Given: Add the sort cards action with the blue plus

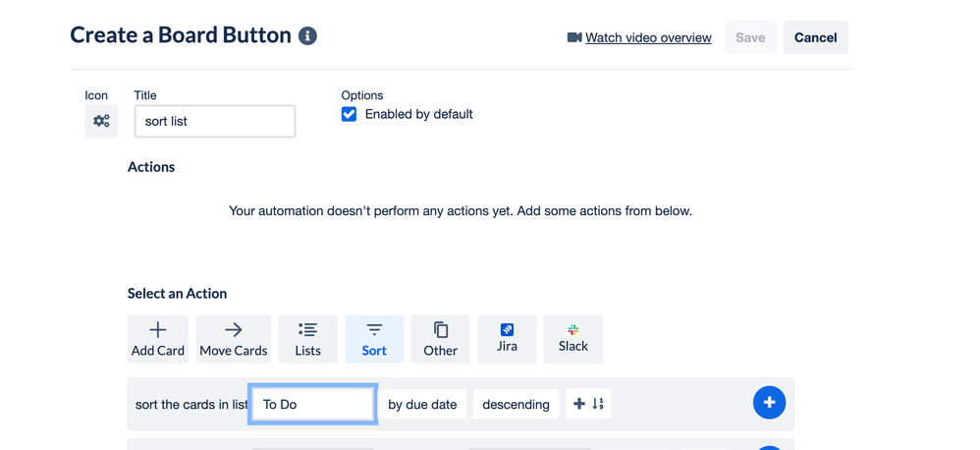Looking at the screenshot, I should point(770,403).
